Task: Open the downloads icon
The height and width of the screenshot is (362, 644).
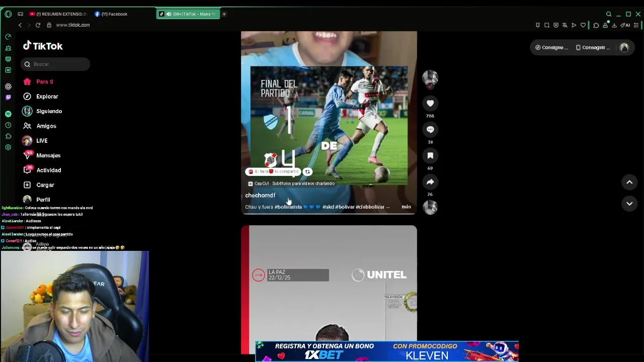Action: click(x=614, y=25)
